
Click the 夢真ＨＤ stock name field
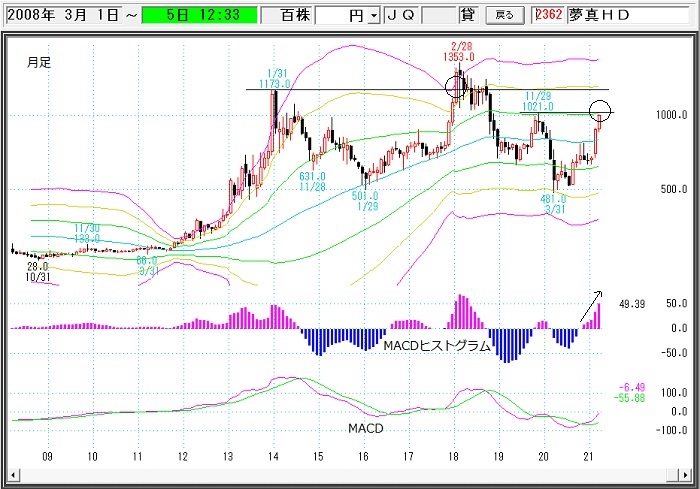click(628, 15)
